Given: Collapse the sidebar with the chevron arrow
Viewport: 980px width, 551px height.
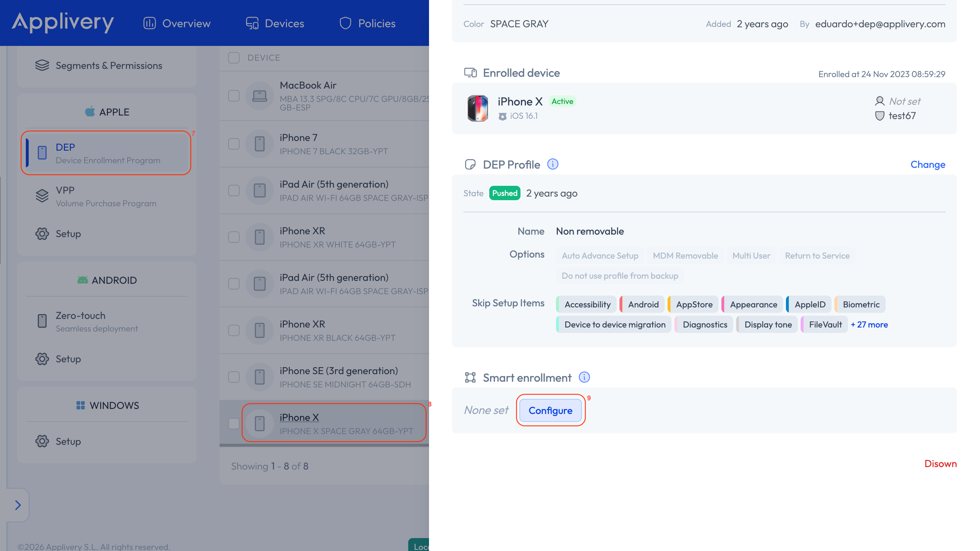Looking at the screenshot, I should 17,505.
